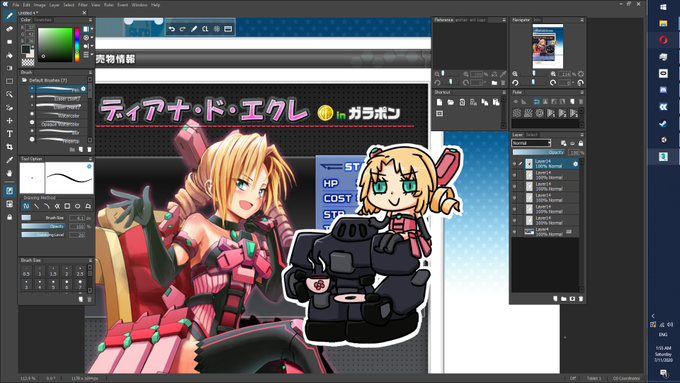
Task: Select the Bucket fill tool
Action: coord(9,55)
